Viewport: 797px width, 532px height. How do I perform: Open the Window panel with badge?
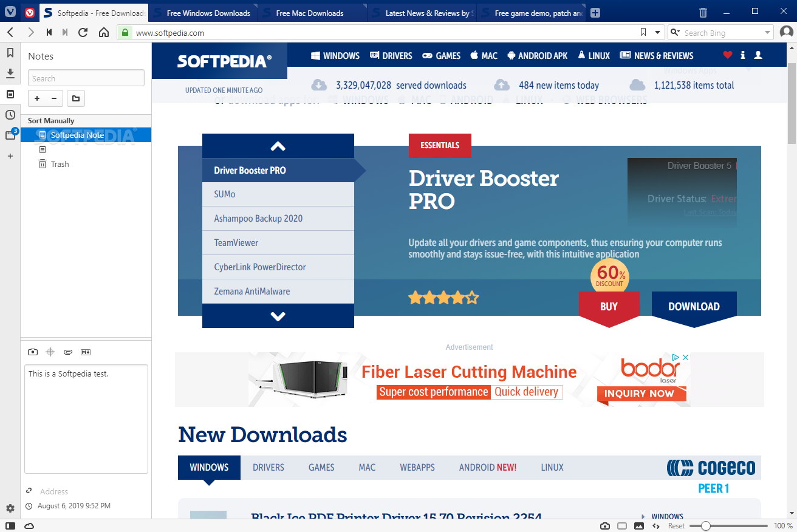tap(10, 135)
